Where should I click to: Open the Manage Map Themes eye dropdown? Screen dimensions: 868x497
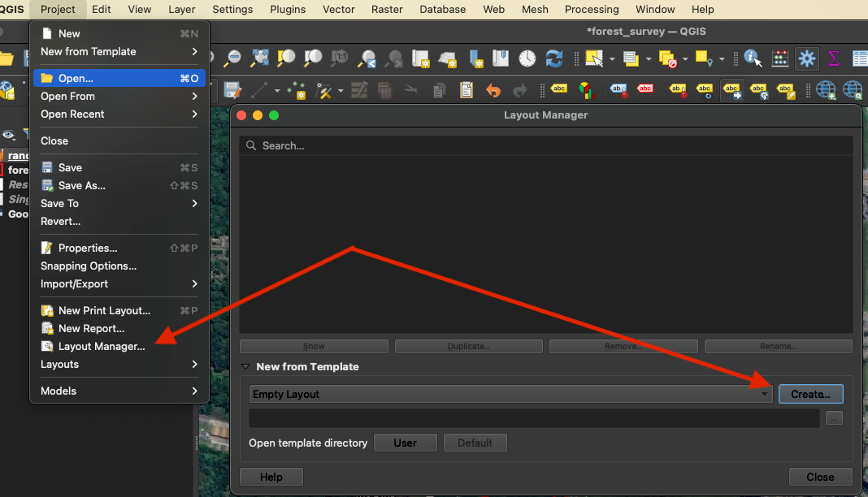[x=9, y=135]
